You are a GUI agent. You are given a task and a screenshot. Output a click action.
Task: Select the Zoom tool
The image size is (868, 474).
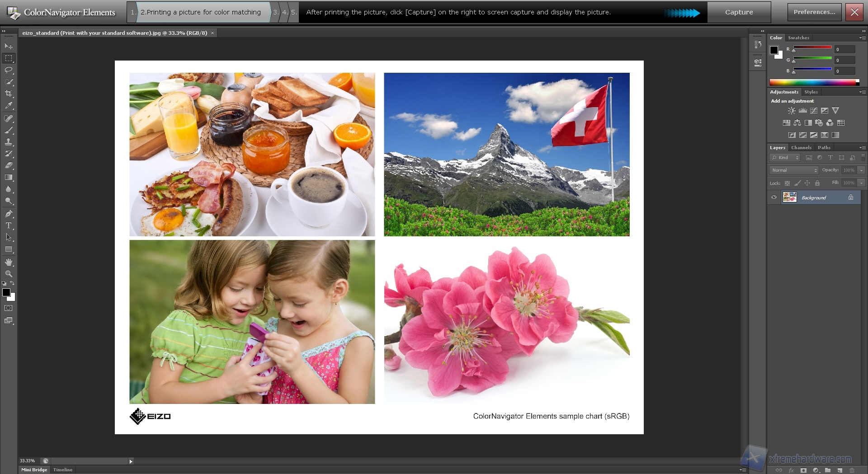(9, 273)
